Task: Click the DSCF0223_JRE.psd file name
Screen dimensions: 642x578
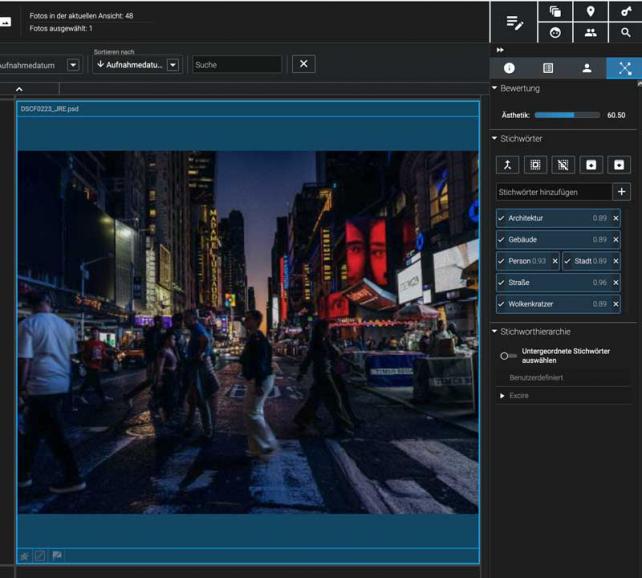Action: (x=50, y=108)
